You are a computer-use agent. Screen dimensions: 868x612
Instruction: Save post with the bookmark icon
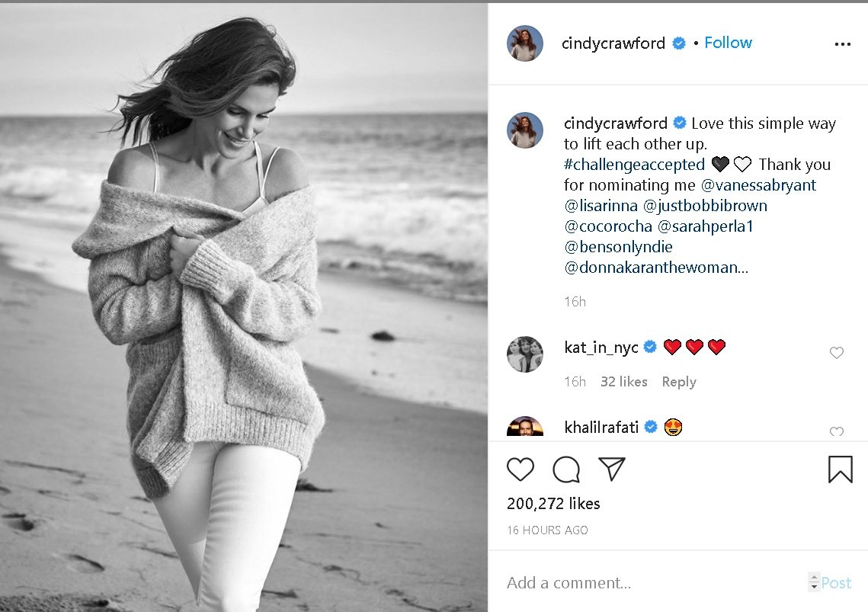click(840, 469)
